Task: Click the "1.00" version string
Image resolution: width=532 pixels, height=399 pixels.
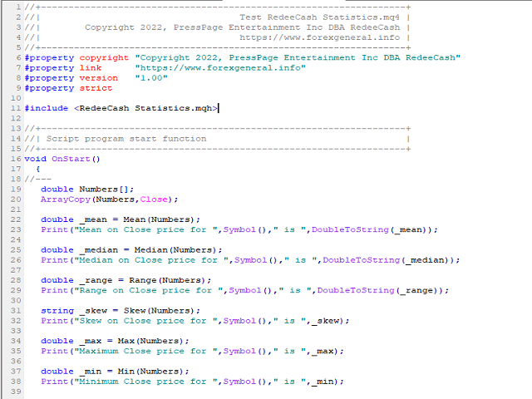Action: point(151,78)
